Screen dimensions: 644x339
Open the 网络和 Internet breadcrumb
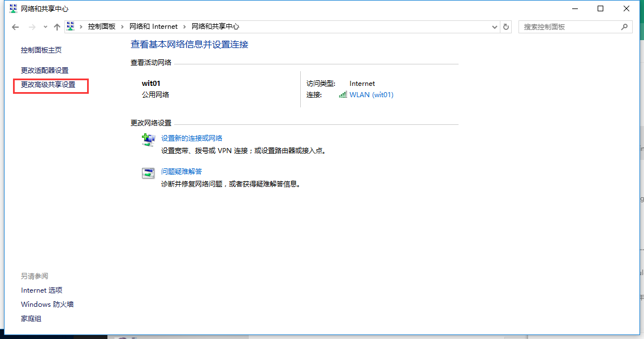tap(154, 27)
